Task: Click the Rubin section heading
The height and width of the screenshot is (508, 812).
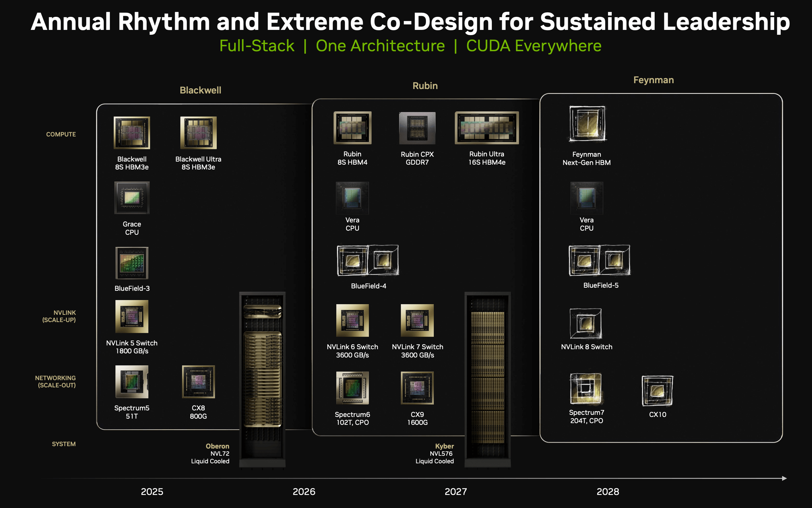Action: coord(425,86)
